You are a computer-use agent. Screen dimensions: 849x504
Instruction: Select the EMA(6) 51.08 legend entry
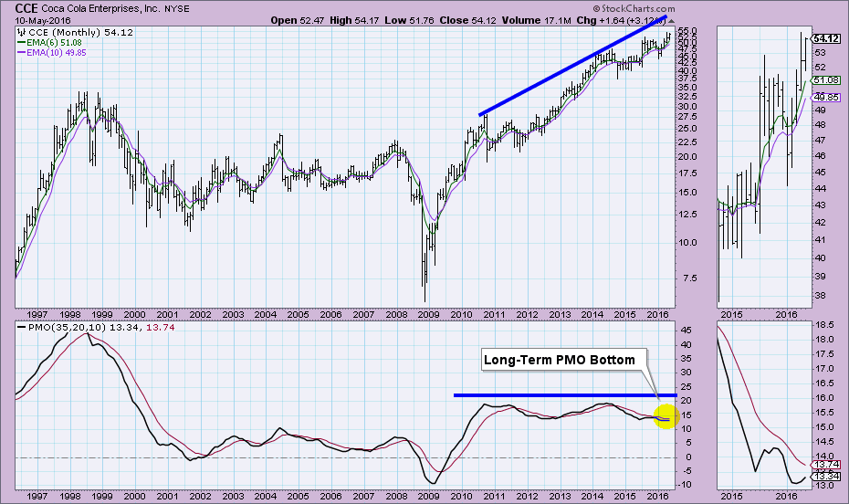pyautogui.click(x=50, y=42)
